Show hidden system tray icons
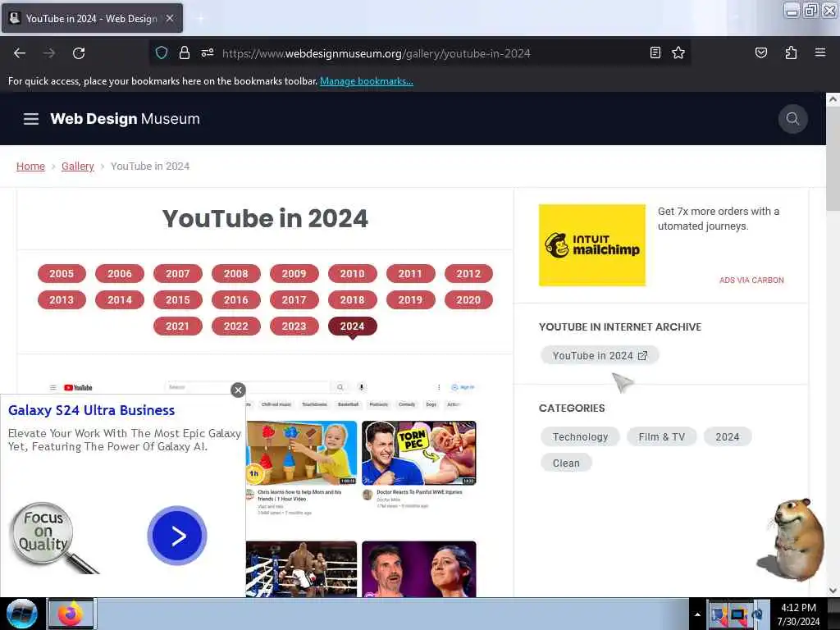 [697, 614]
